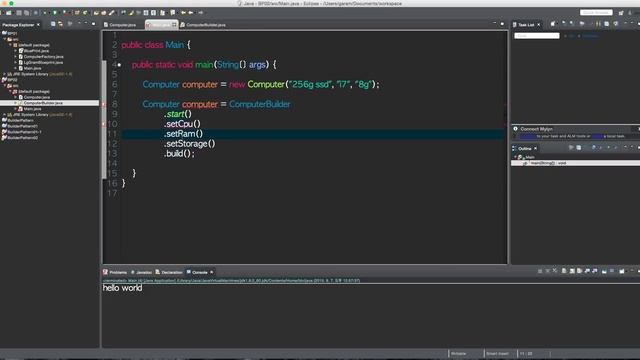The width and height of the screenshot is (640, 360).
Task: Click 'Smart Insert' in status bar
Action: tap(498, 353)
